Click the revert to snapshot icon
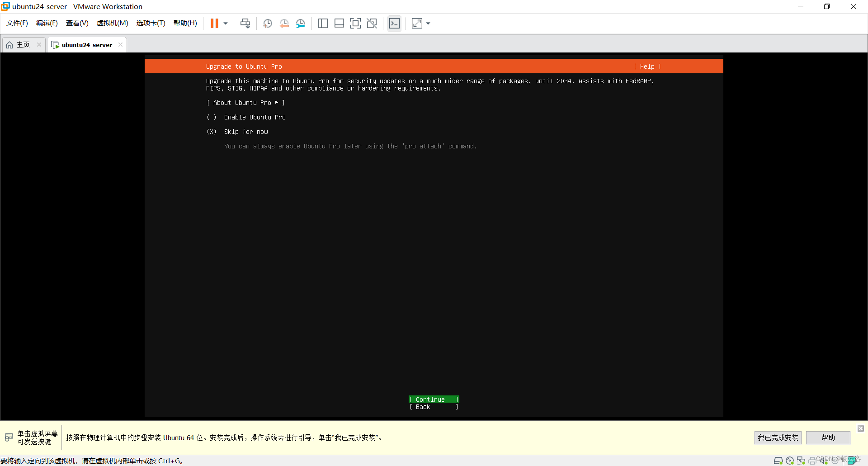The width and height of the screenshot is (868, 466). 284,24
